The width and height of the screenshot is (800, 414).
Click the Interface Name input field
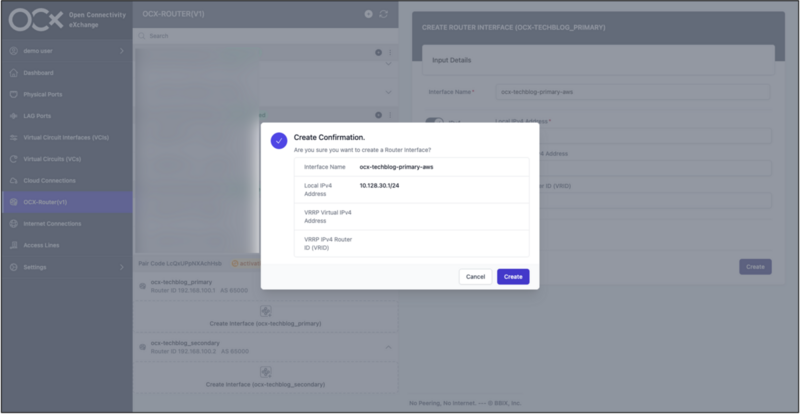tap(633, 92)
